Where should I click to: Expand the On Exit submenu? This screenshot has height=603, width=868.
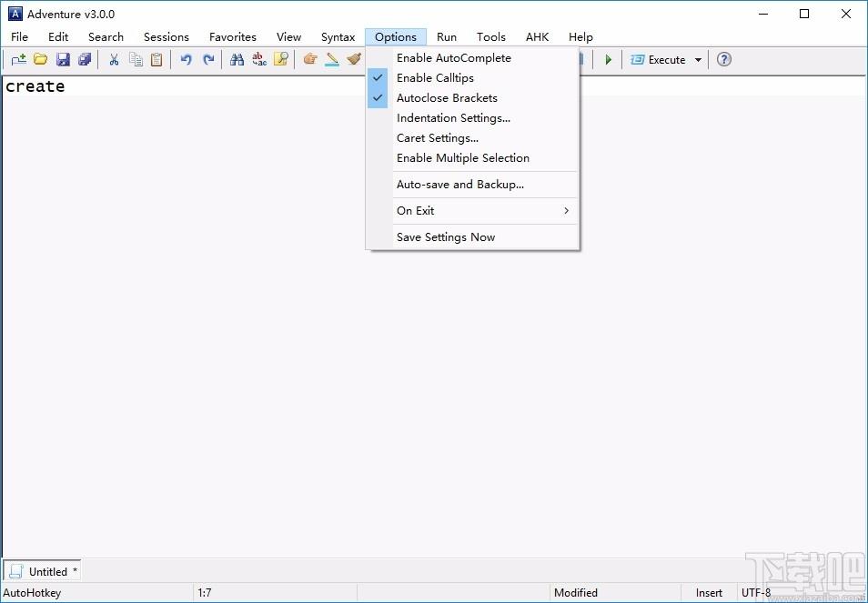coord(472,211)
